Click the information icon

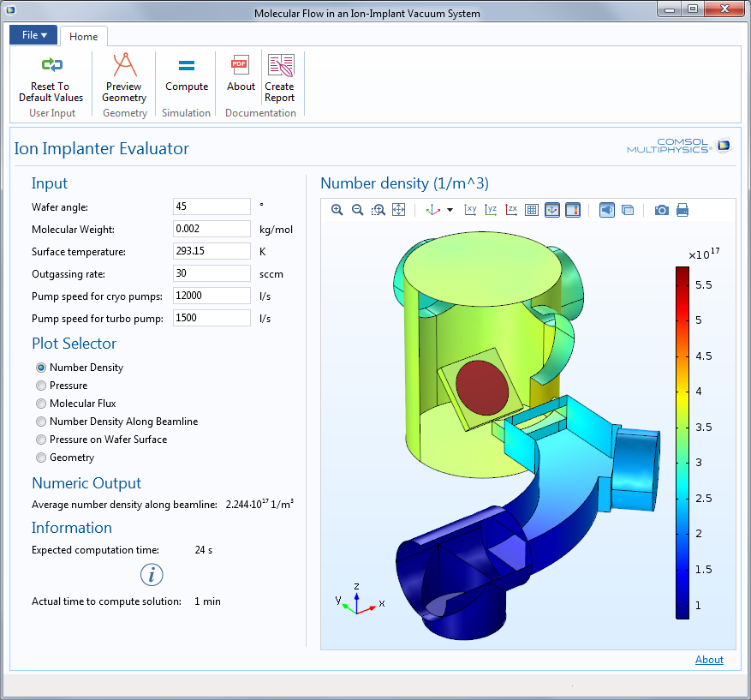click(x=152, y=574)
